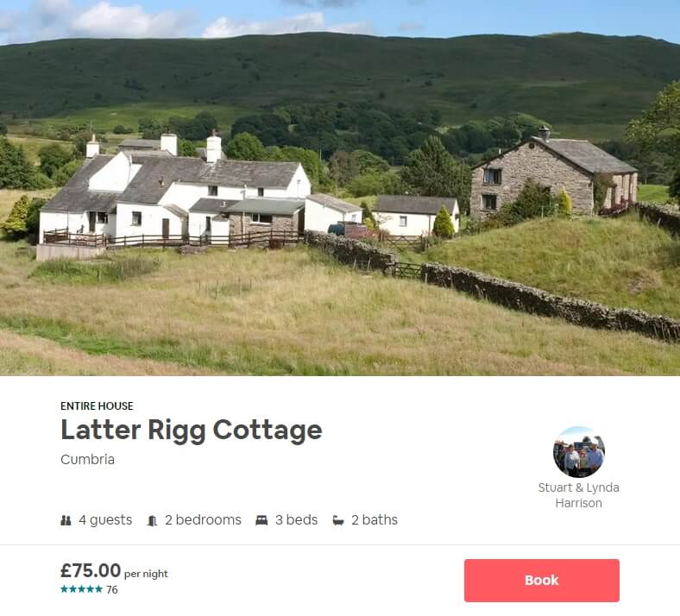Click the 2 baths text
Viewport: 680px width, 616px height.
pos(375,519)
